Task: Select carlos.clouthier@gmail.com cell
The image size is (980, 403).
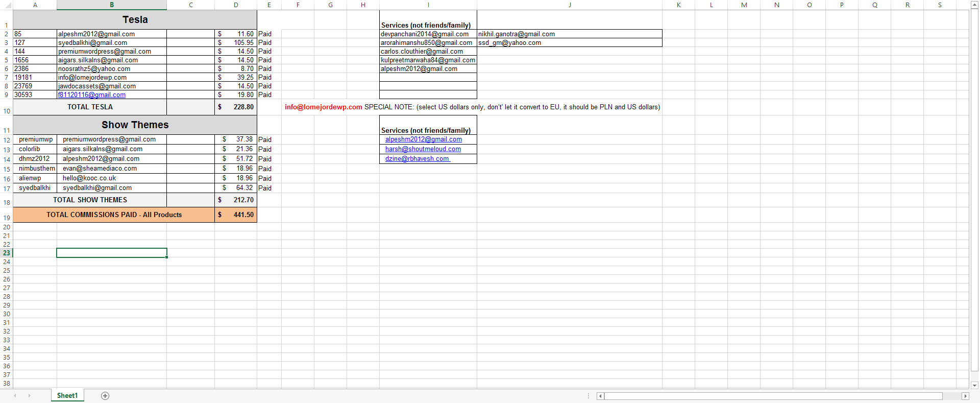Action: pyautogui.click(x=428, y=52)
